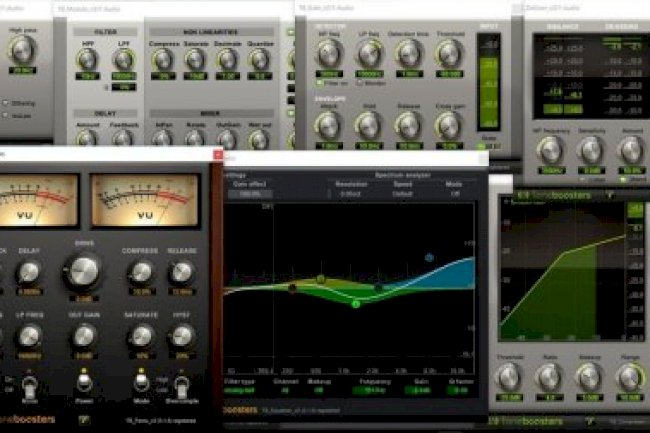Click the Hold knob in Gate window
650x433 pixels.
[369, 126]
